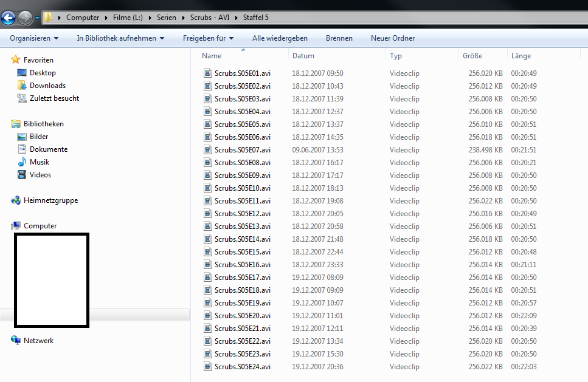Click the Downloads folder icon
The width and height of the screenshot is (588, 382).
[x=22, y=86]
